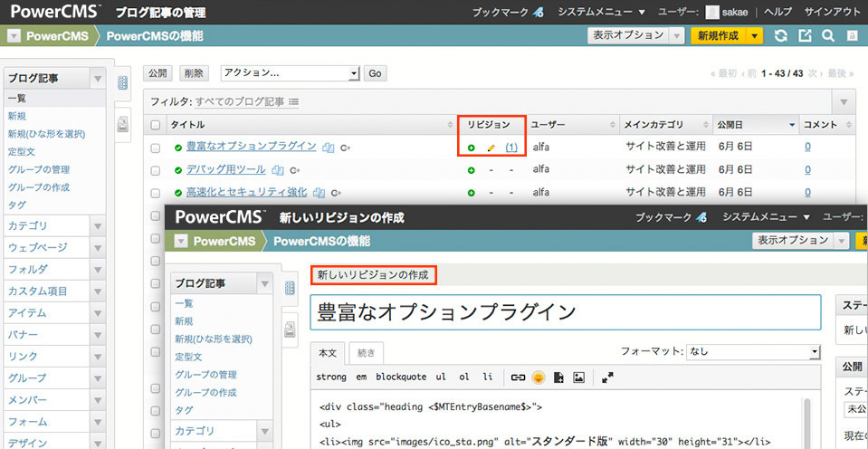Sort by 公開日 column header
868x449 pixels.
point(755,125)
